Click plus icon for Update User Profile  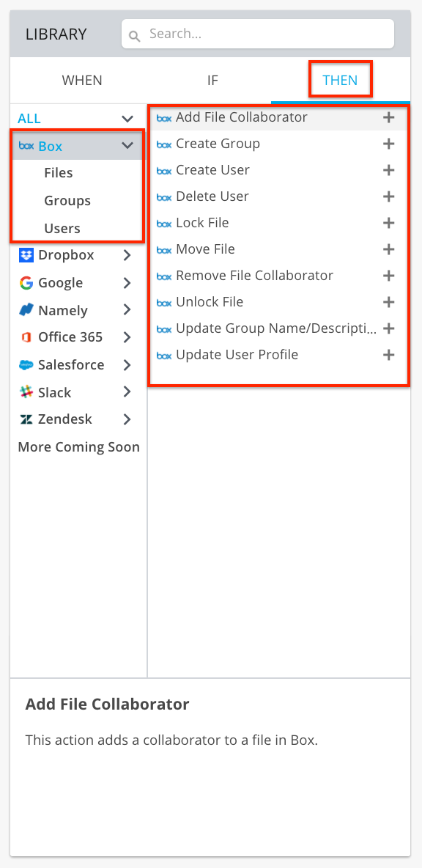coord(389,355)
